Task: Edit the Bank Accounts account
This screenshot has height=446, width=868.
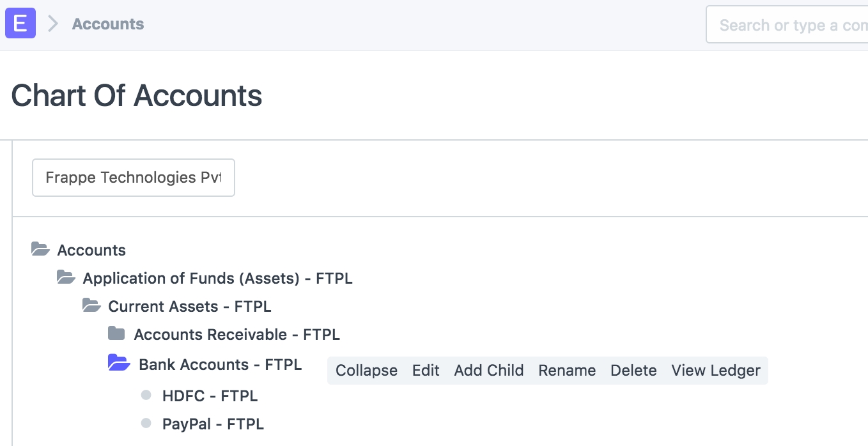Action: (426, 371)
